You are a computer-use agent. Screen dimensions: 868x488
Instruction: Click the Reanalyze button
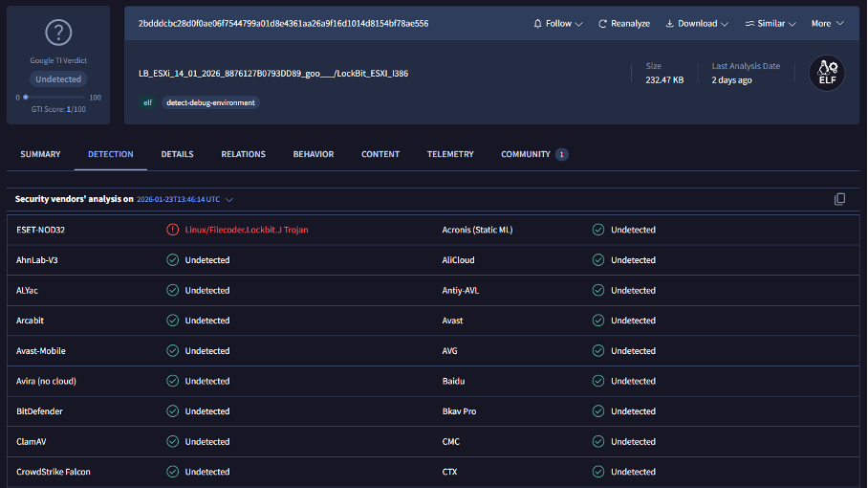point(624,24)
